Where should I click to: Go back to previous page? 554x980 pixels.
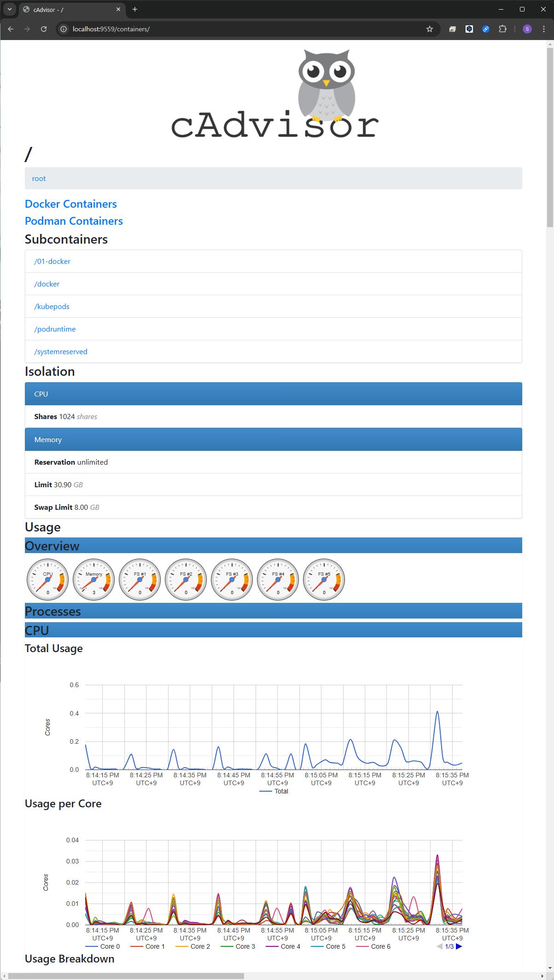(11, 29)
